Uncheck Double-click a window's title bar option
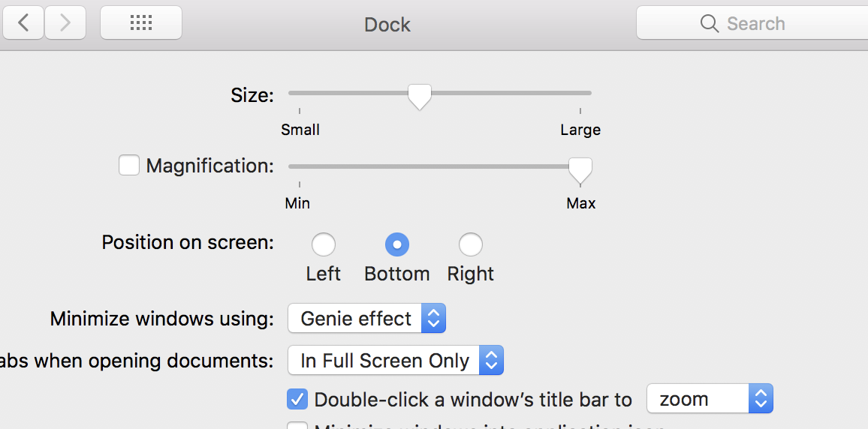 pyautogui.click(x=297, y=399)
